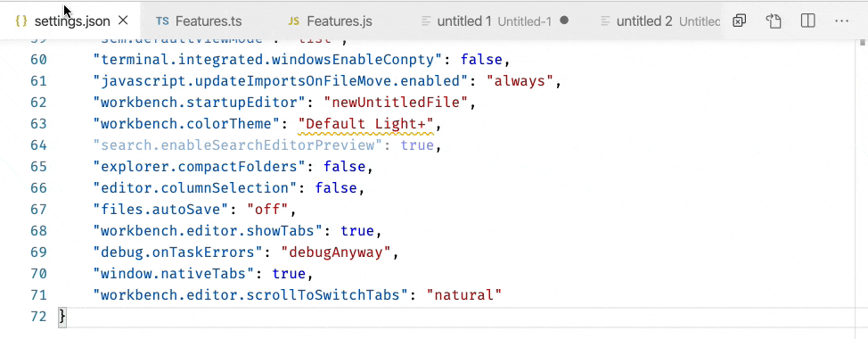Click the "workbench.editor.showTabs" key
This screenshot has height=339, width=868.
coord(208,231)
